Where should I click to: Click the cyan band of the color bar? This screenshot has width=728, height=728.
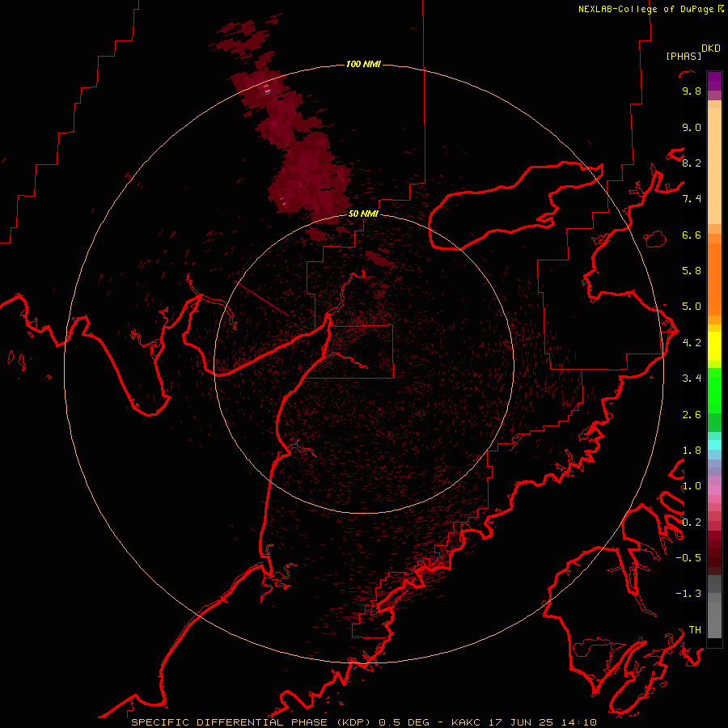[x=714, y=445]
